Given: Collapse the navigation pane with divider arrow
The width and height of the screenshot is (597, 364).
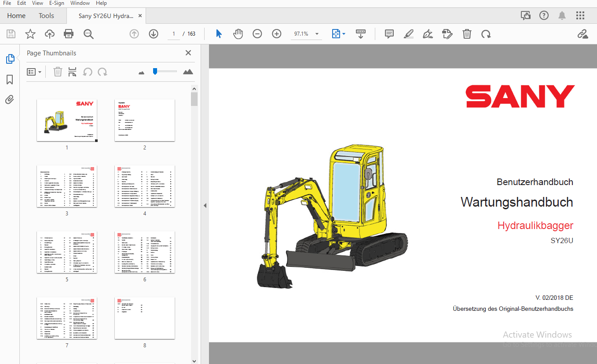Looking at the screenshot, I should [x=204, y=206].
